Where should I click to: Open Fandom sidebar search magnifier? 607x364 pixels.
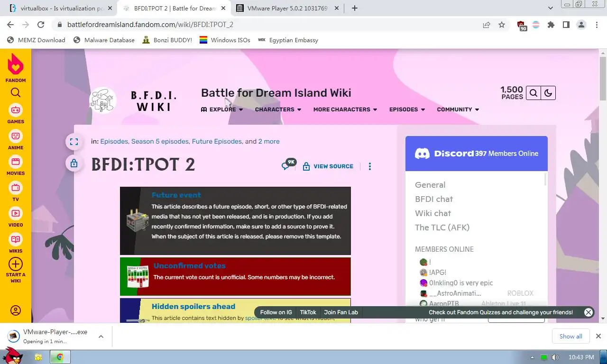tap(16, 92)
